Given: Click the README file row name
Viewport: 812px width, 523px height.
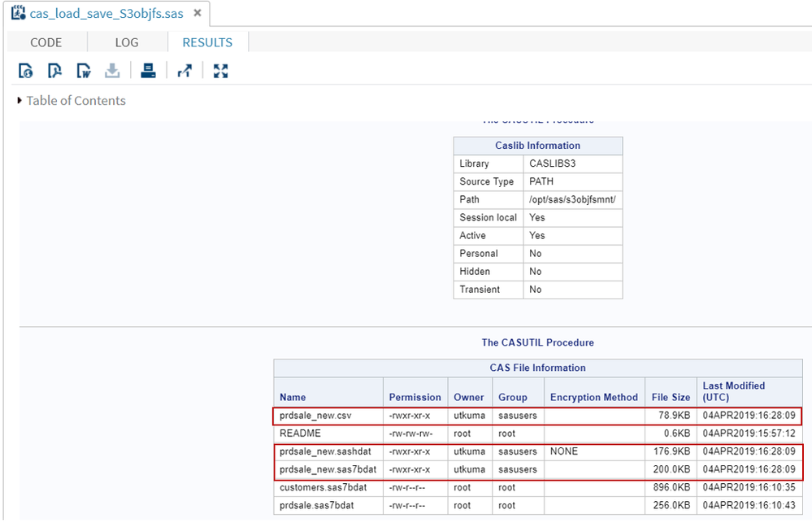Looking at the screenshot, I should (x=300, y=434).
